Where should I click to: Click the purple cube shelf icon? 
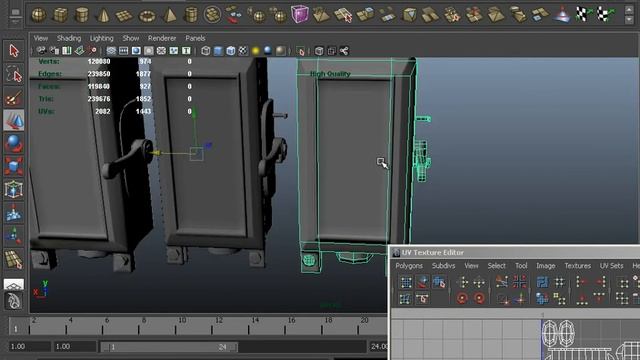click(x=300, y=14)
